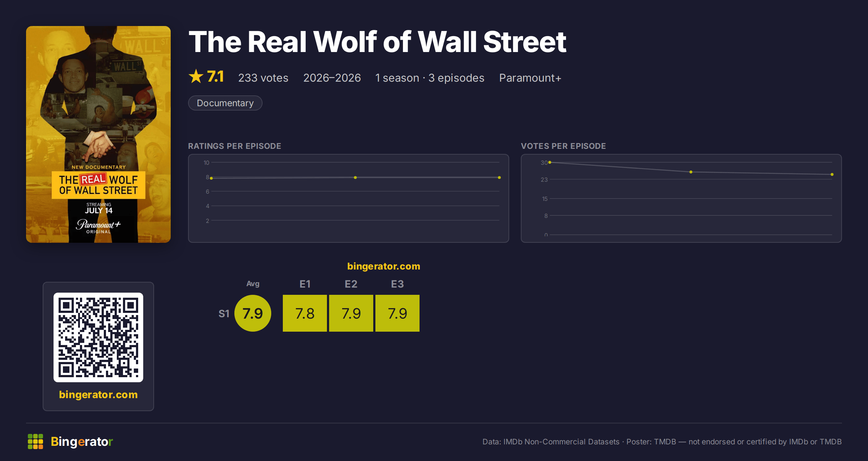Click the Bingerator grid logo icon

click(x=35, y=441)
